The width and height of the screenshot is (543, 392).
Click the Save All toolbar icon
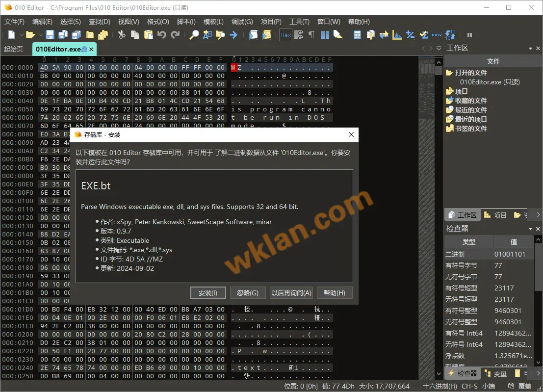76,35
